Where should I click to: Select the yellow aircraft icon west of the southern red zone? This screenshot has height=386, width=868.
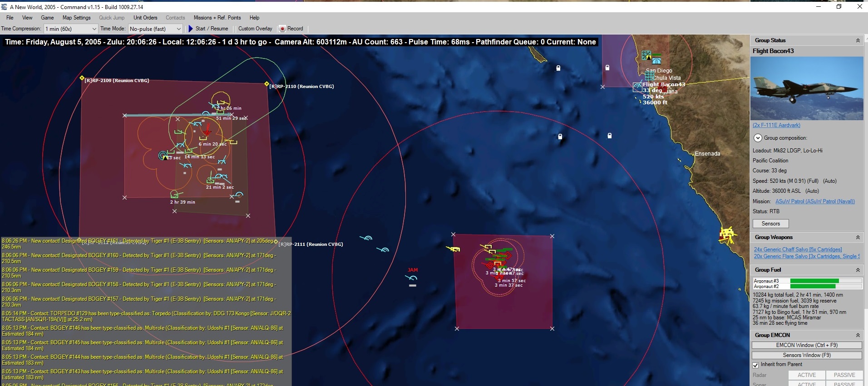point(453,249)
